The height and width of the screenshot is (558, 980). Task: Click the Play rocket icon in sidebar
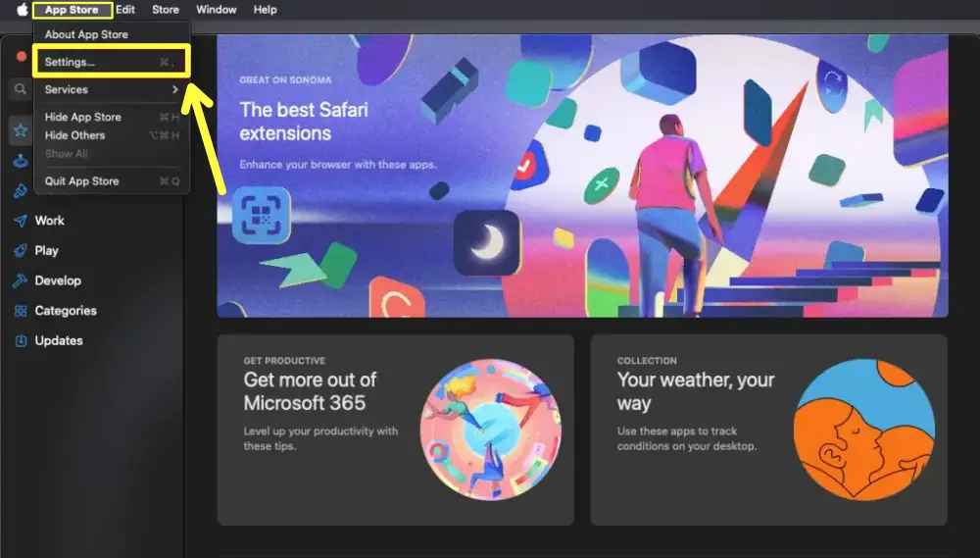coord(20,251)
